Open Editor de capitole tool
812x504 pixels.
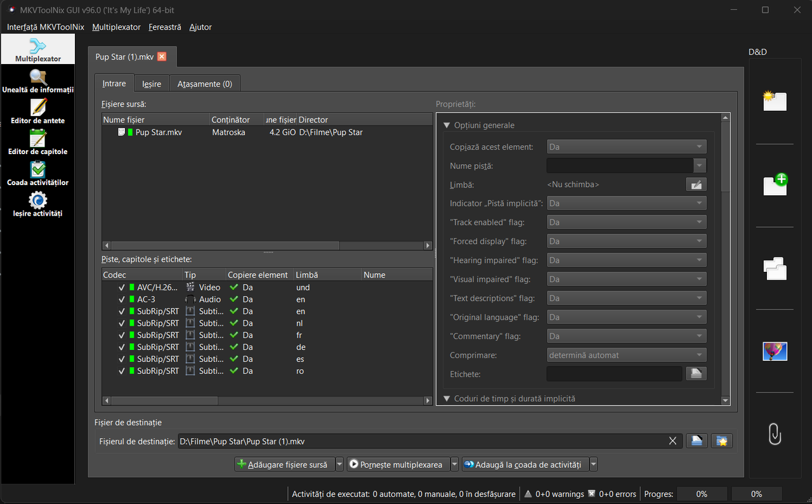coord(38,143)
